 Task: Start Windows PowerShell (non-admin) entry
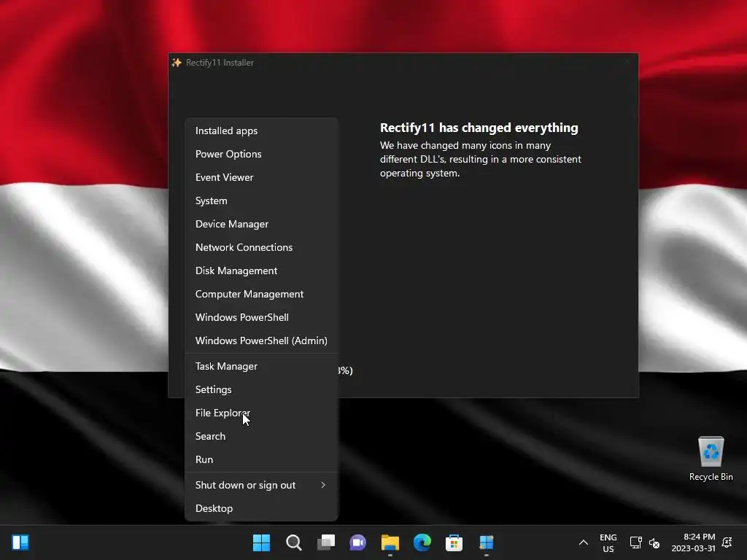(262, 317)
